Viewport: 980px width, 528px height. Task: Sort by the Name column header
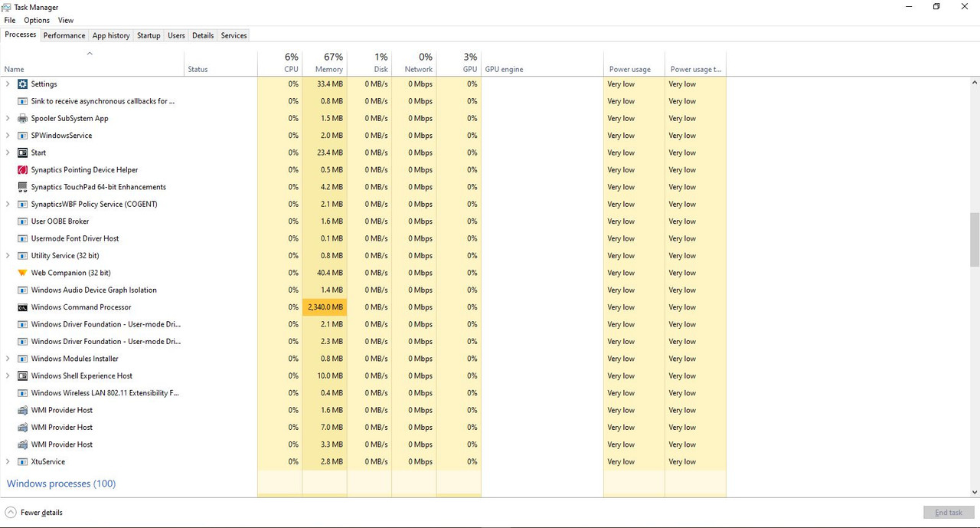click(x=92, y=64)
